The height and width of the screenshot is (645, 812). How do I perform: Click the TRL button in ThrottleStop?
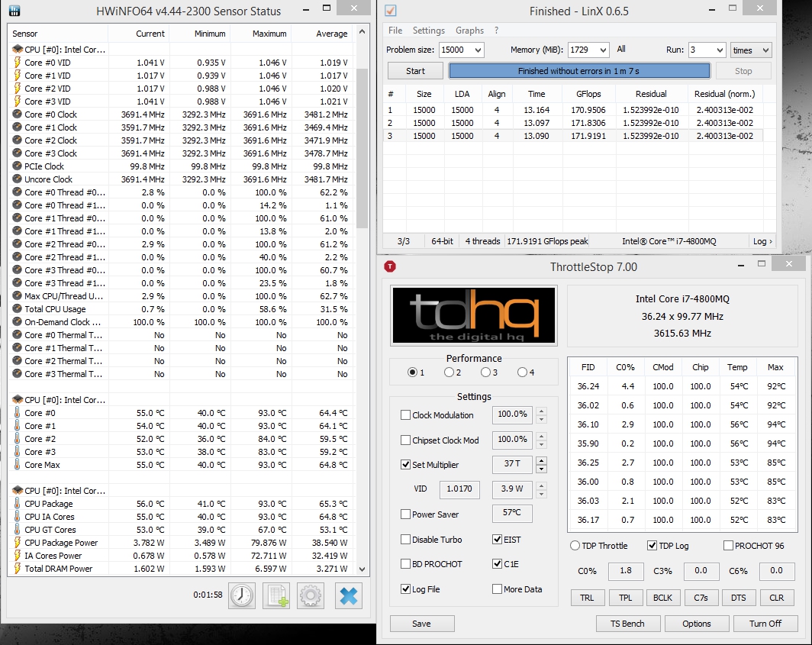click(588, 598)
